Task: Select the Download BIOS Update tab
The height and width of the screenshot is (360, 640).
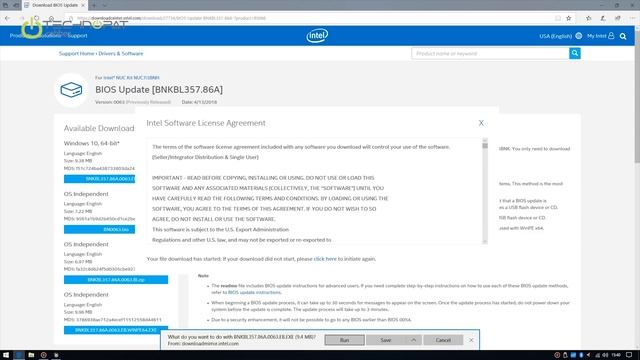Action: pos(54,5)
